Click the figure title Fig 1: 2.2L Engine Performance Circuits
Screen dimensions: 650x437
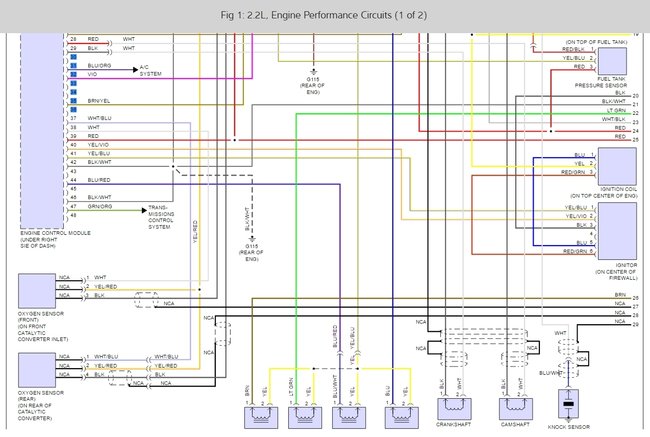[323, 15]
